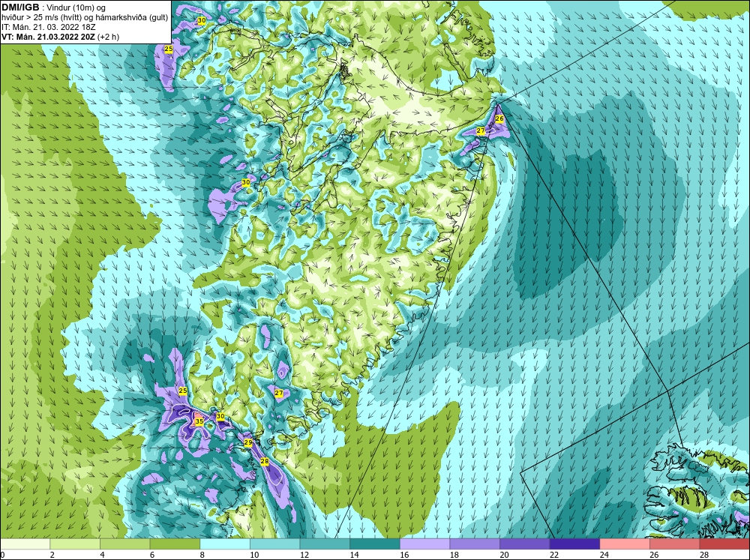Click the 0–2 m/s palest legend swatch
This screenshot has height=560, width=750.
[25, 544]
